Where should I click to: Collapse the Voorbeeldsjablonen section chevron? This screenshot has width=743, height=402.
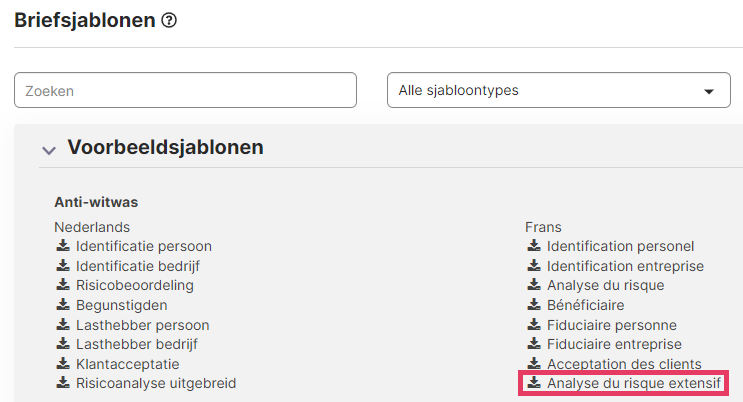49,151
